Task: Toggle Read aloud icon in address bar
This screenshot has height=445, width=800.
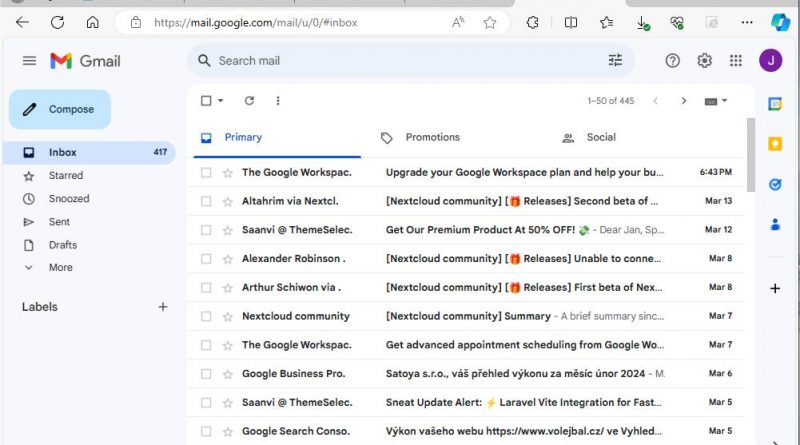Action: (x=458, y=22)
